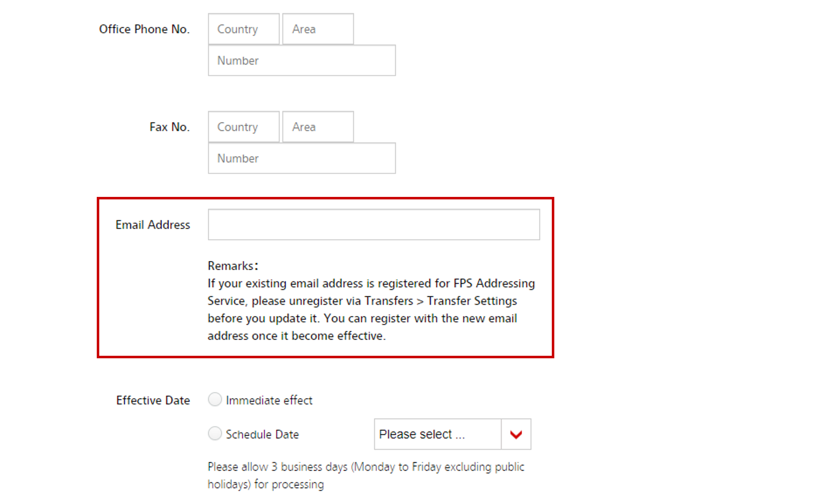
Task: Click the Effective Date label
Action: 153,400
